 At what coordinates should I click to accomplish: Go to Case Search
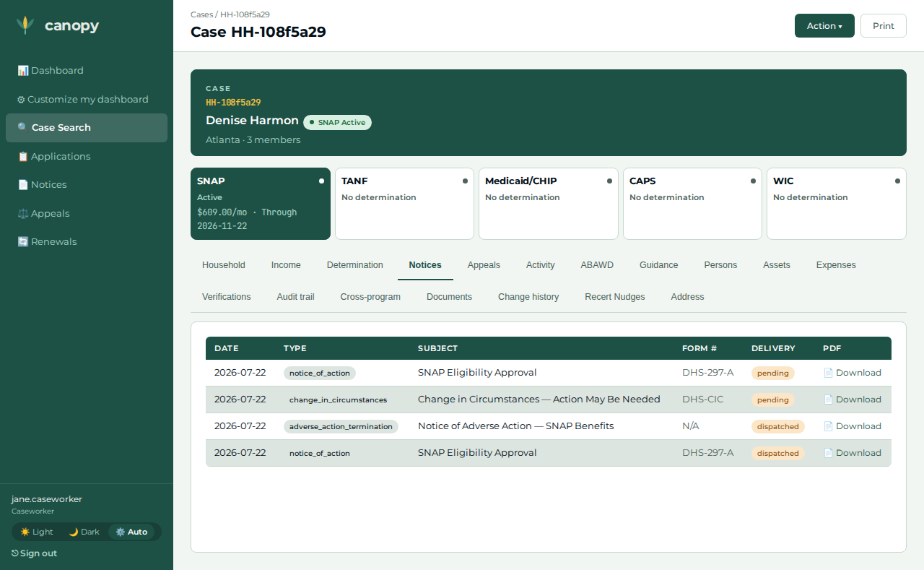point(87,127)
